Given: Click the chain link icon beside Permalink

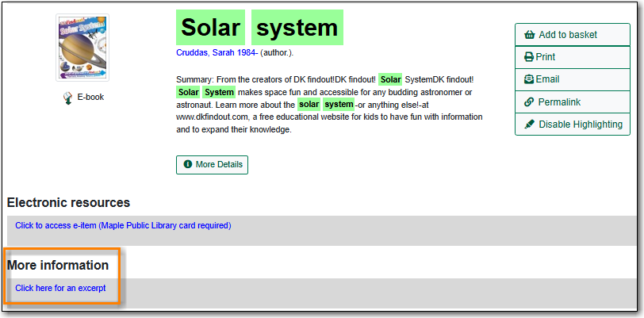Looking at the screenshot, I should click(x=529, y=102).
